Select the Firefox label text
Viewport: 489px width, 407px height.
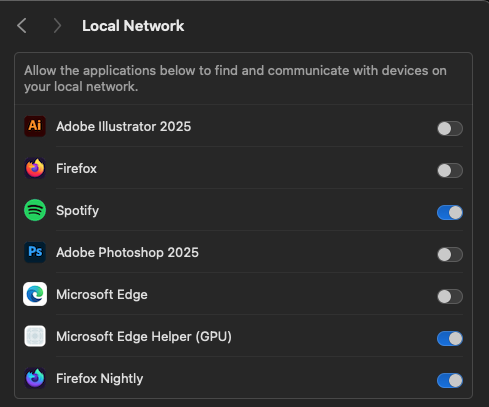76,169
